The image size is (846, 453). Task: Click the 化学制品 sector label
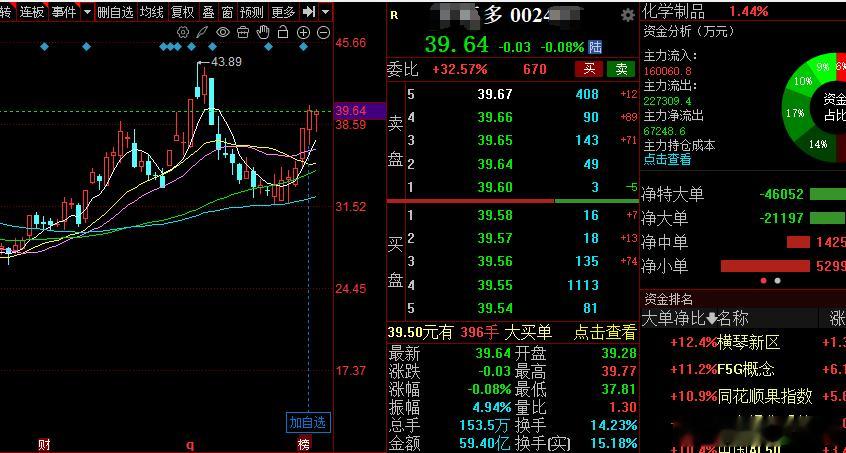pos(674,10)
